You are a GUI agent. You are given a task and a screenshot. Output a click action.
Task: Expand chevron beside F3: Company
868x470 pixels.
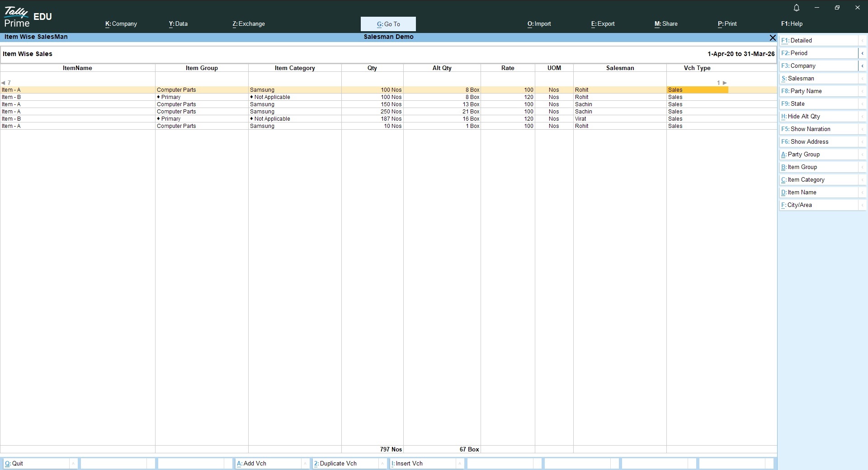pyautogui.click(x=862, y=66)
